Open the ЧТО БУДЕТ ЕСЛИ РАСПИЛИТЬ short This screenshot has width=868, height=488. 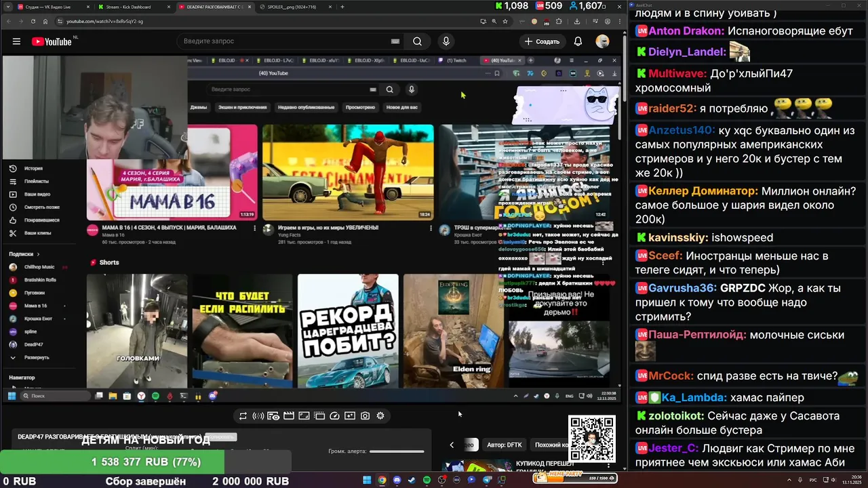coord(242,331)
